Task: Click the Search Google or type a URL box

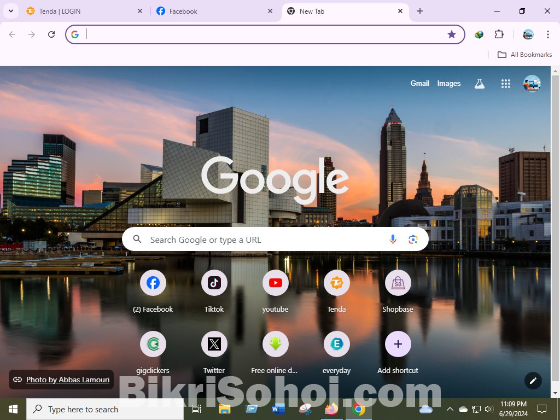Action: pos(275,239)
